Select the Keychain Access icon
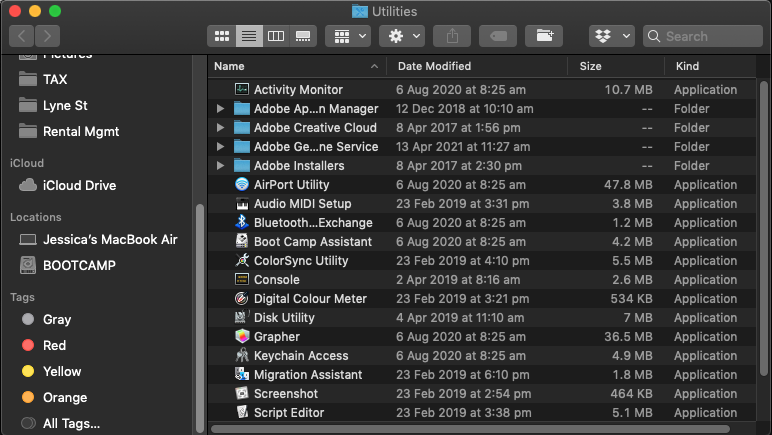772x435 pixels. click(242, 355)
